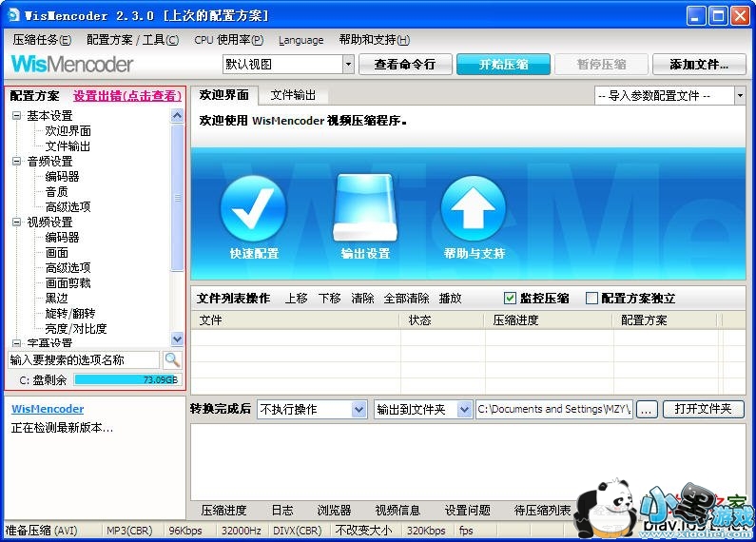Screen dimensions: 756x542
Task: Click the output folder path field
Action: tap(554, 410)
